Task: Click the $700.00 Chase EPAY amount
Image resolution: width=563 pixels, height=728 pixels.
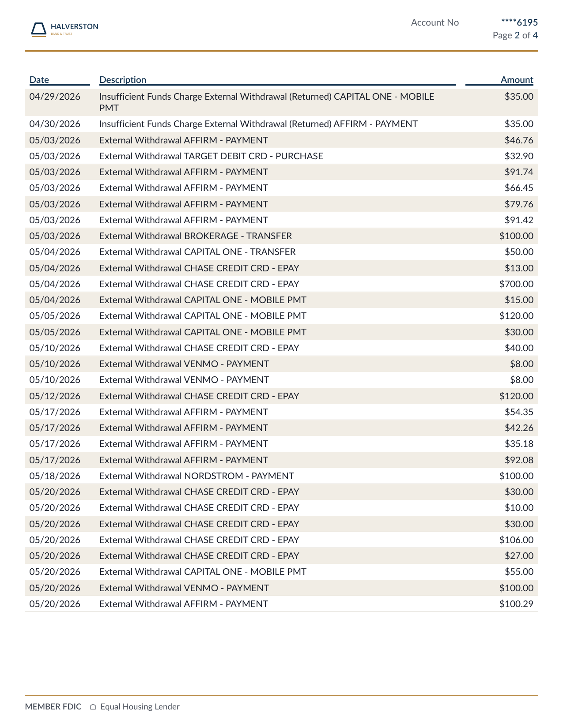Action: pyautogui.click(x=516, y=284)
